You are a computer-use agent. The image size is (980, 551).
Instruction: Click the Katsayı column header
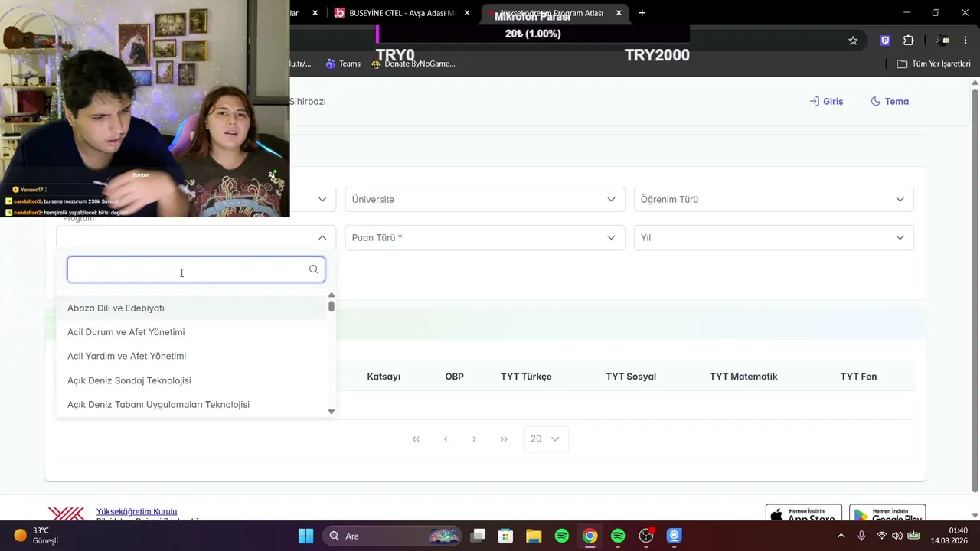tap(384, 377)
